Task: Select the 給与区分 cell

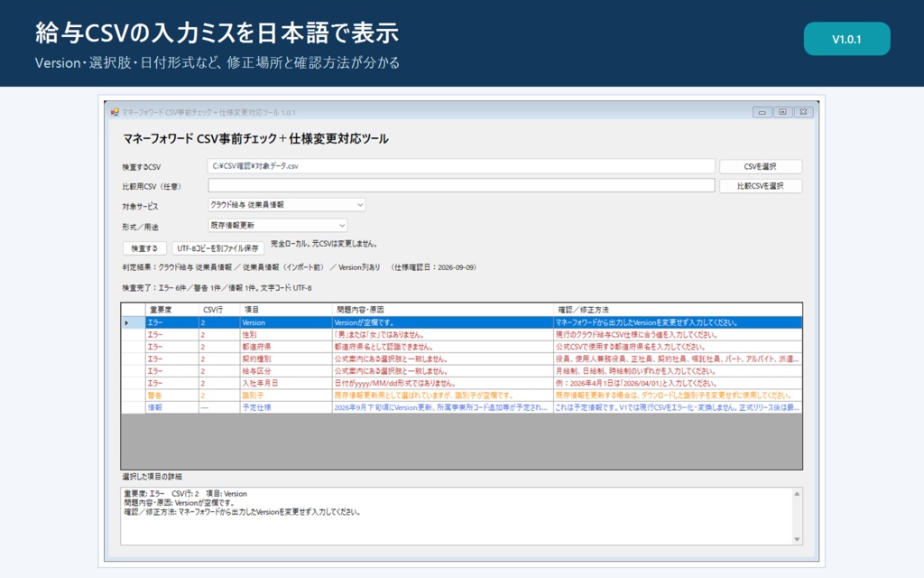Action: (286, 371)
